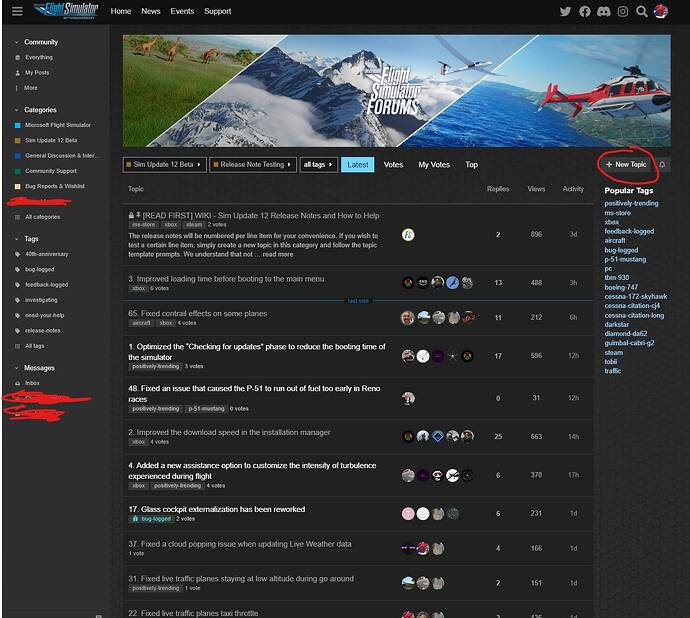
Task: Open News in top navigation
Action: click(x=150, y=11)
